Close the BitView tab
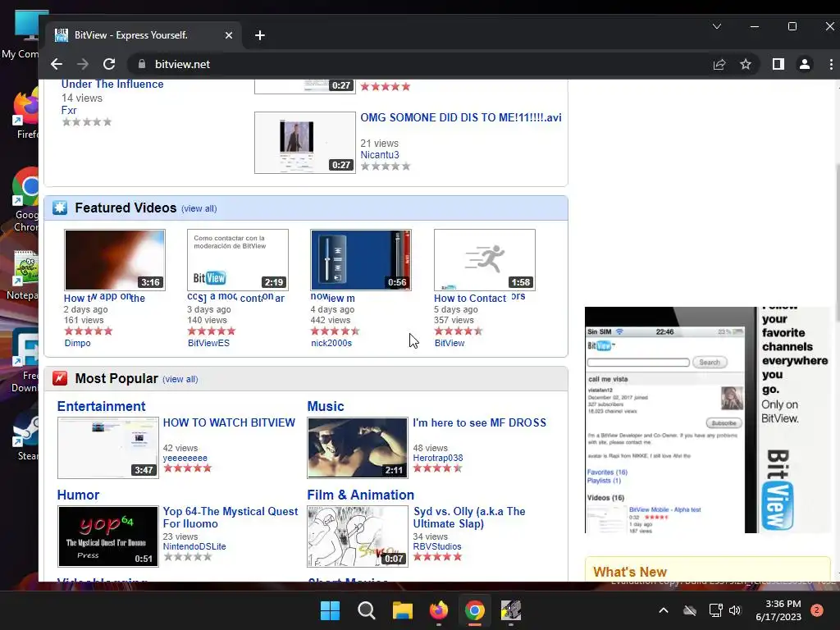 coord(229,35)
